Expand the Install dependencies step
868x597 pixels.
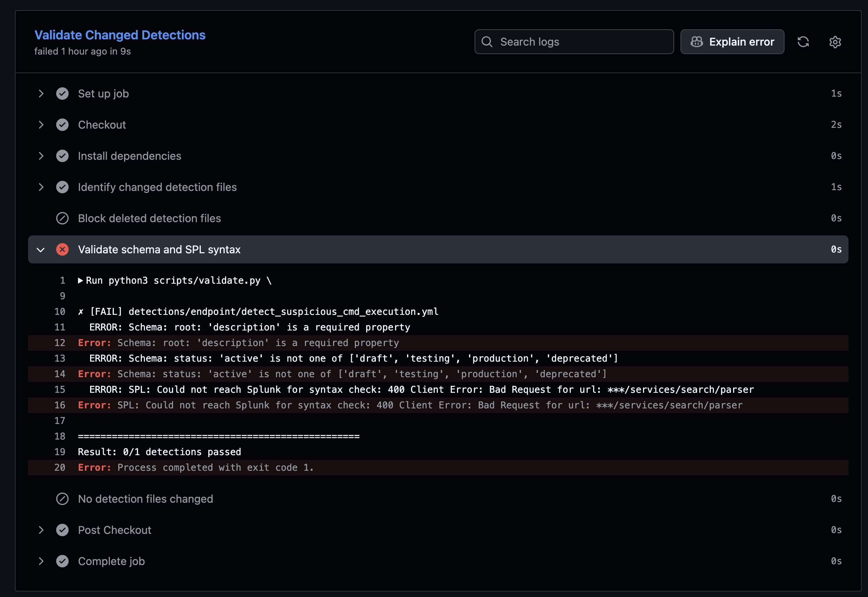41,156
